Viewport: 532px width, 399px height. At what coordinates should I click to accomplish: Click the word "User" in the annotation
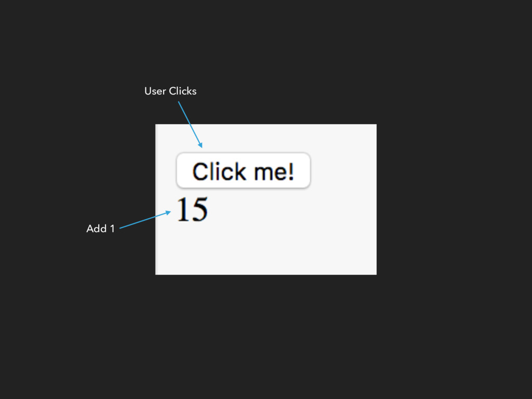point(155,91)
